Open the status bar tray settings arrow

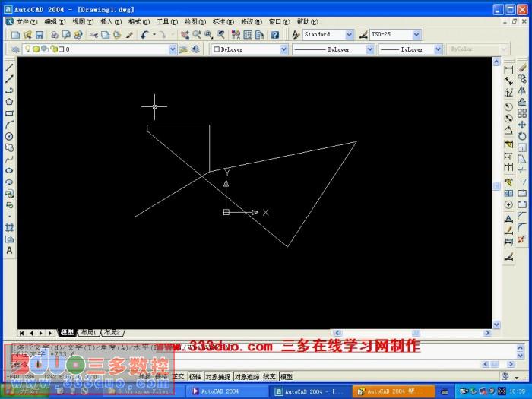coord(517,378)
